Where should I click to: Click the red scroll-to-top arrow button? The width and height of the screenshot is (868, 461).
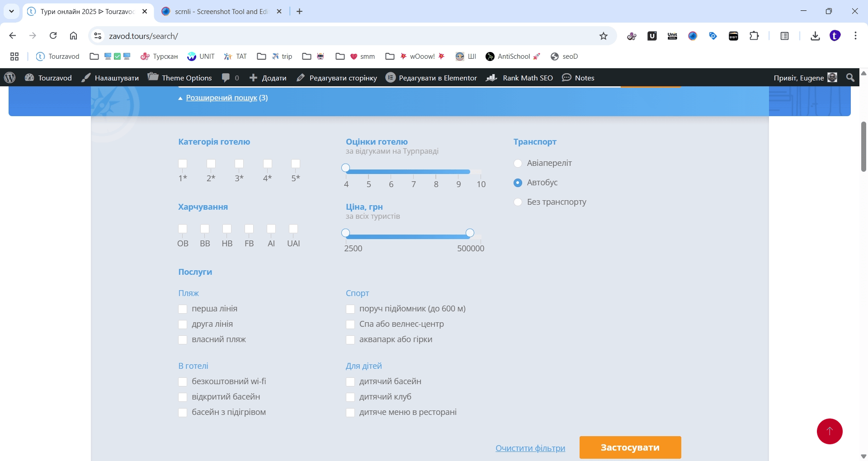[x=829, y=431]
